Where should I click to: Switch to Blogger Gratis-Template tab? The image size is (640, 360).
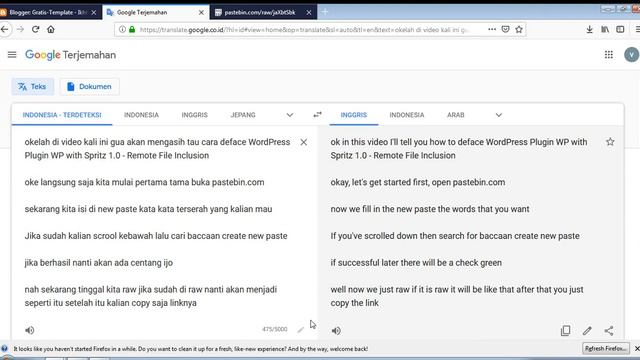(46, 12)
